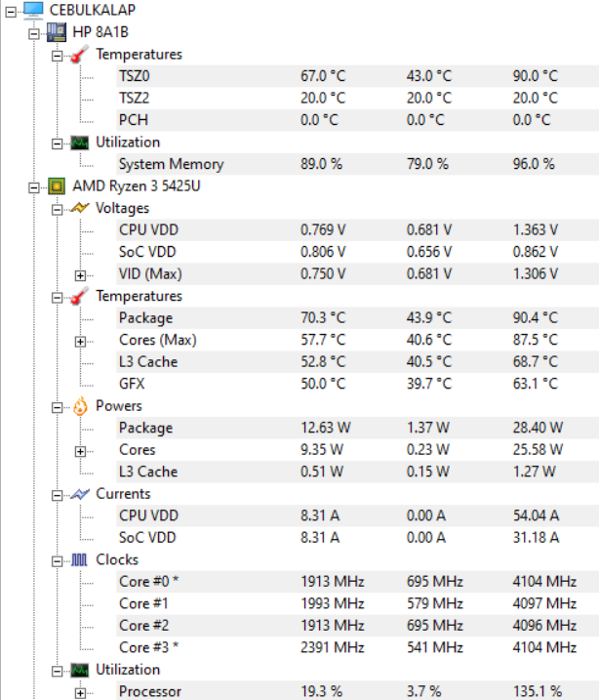Select the TSZ0 temperature row
Image resolution: width=599 pixels, height=700 pixels.
pyautogui.click(x=358, y=76)
